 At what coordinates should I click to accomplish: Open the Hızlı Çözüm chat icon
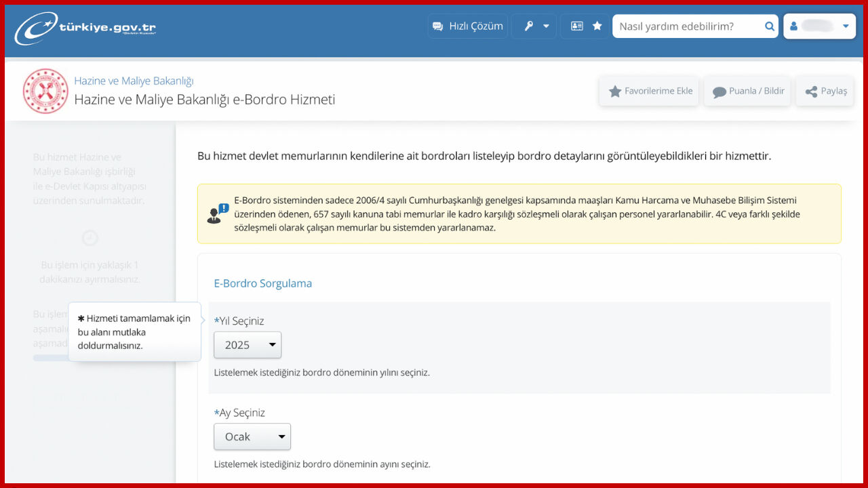[437, 26]
